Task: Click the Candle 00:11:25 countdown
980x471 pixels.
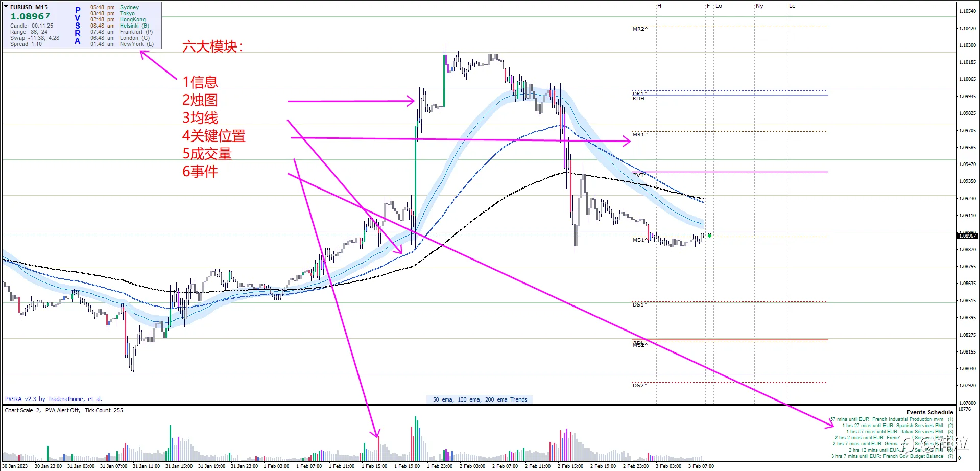Action: click(x=32, y=26)
